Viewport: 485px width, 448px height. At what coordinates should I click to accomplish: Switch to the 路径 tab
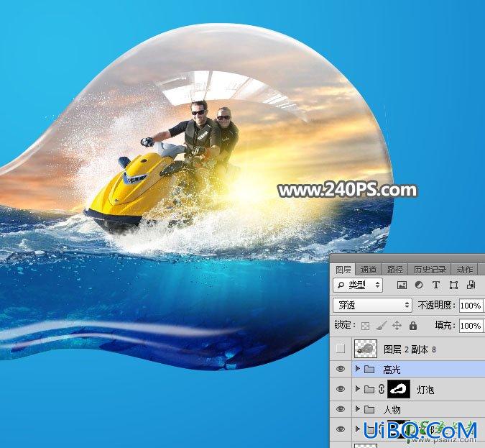point(395,270)
